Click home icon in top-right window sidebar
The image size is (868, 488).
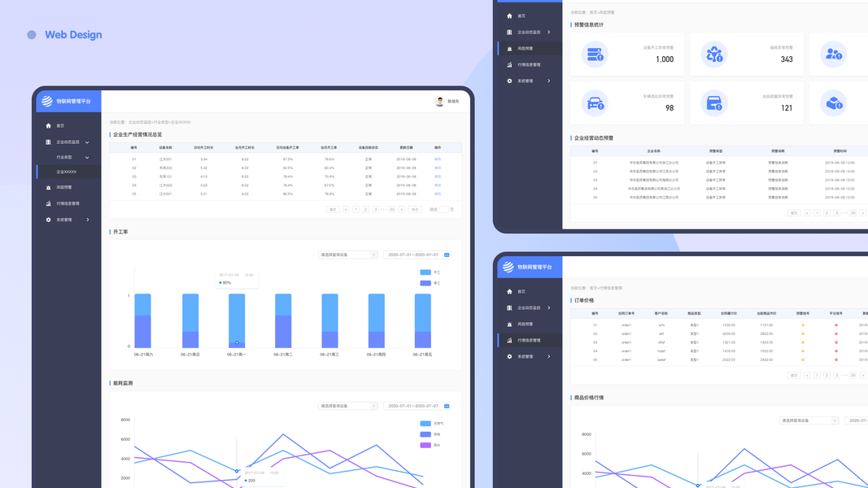pyautogui.click(x=509, y=16)
